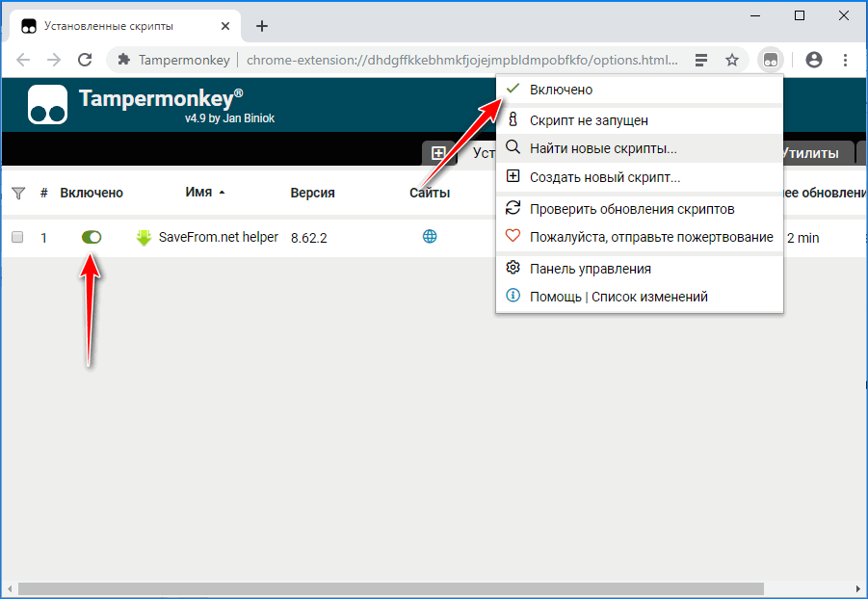Open Помощь | Список изменений menu entry

pyautogui.click(x=640, y=297)
